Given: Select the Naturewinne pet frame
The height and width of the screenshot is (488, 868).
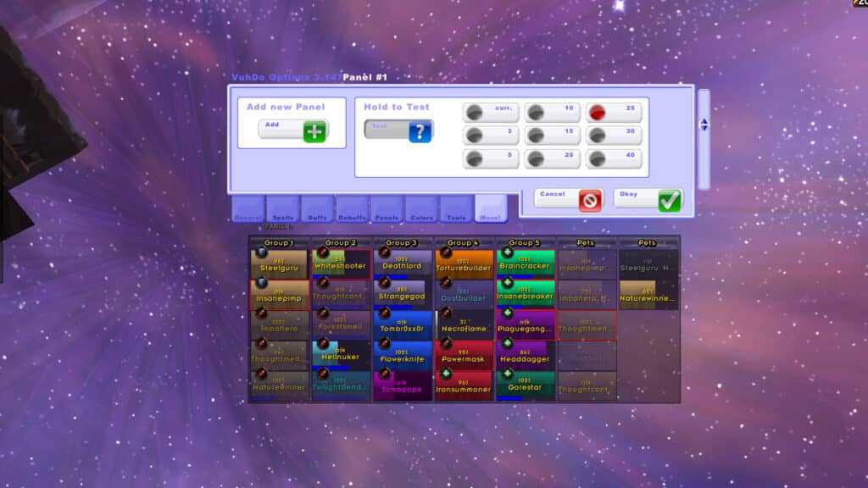Looking at the screenshot, I should pyautogui.click(x=648, y=294).
